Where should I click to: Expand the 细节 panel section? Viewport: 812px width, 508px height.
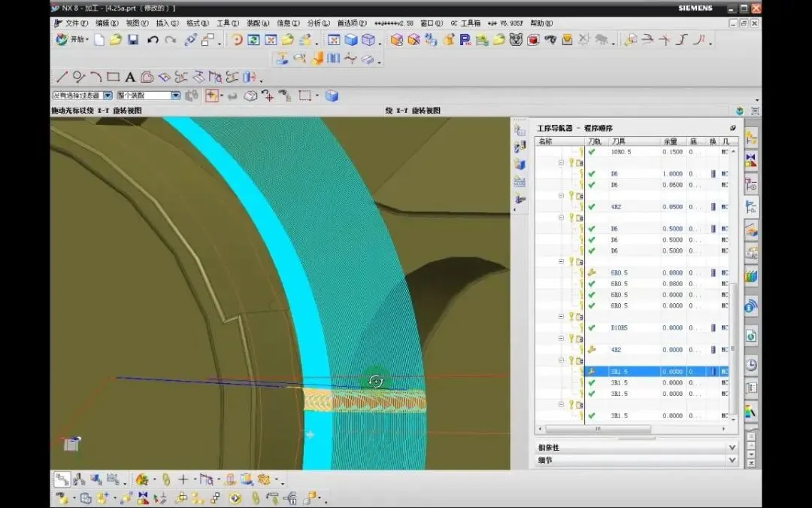732,460
